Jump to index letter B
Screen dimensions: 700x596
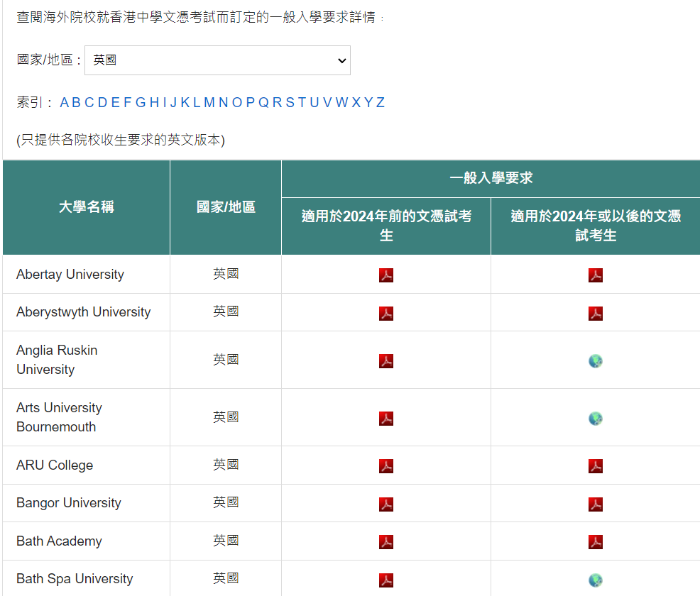point(77,103)
